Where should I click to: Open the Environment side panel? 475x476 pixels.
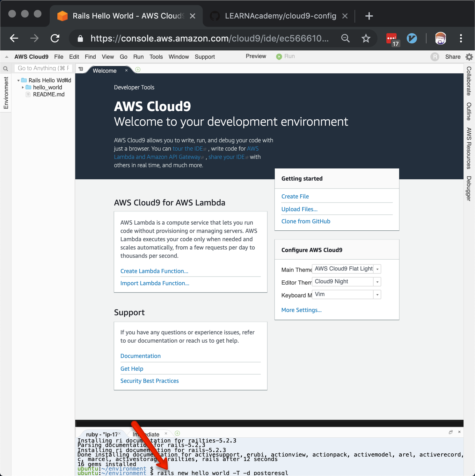pos(6,93)
